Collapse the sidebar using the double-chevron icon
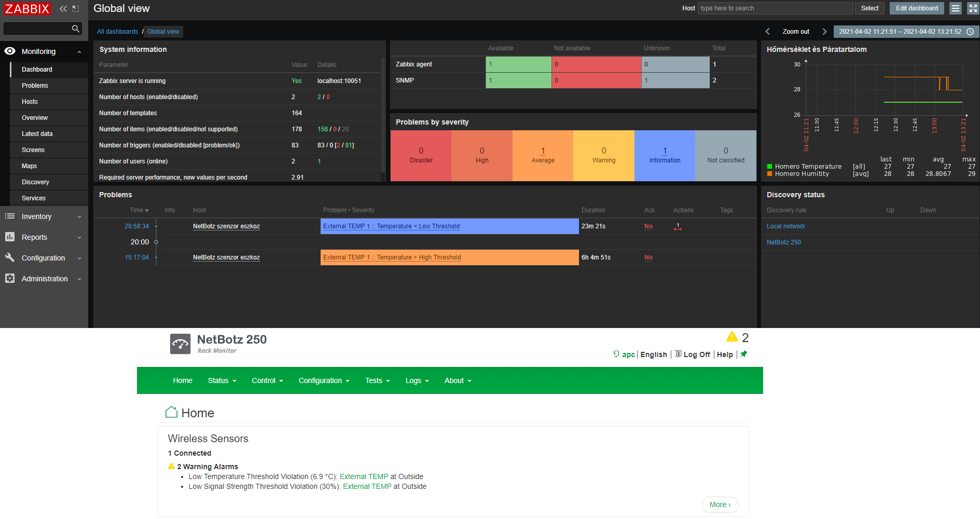 [63, 9]
